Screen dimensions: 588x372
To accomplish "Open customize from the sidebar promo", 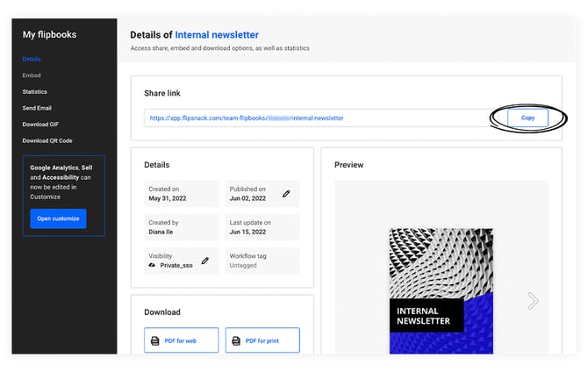I will 58,218.
